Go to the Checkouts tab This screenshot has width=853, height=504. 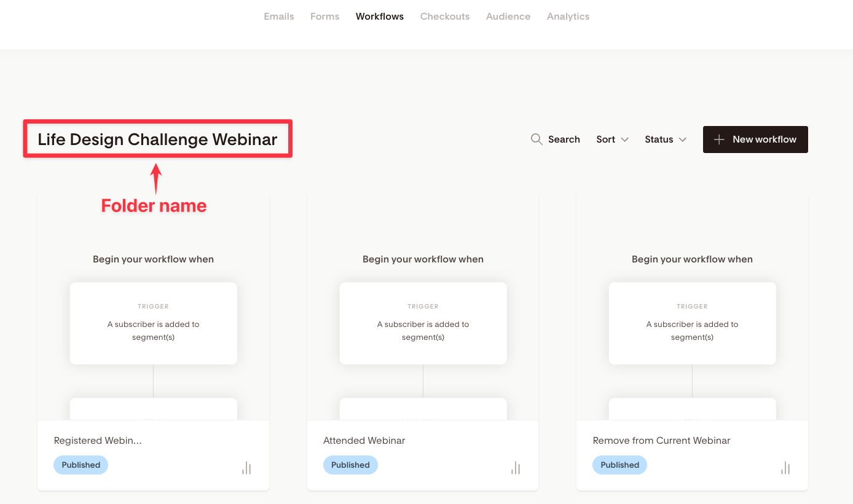[445, 17]
